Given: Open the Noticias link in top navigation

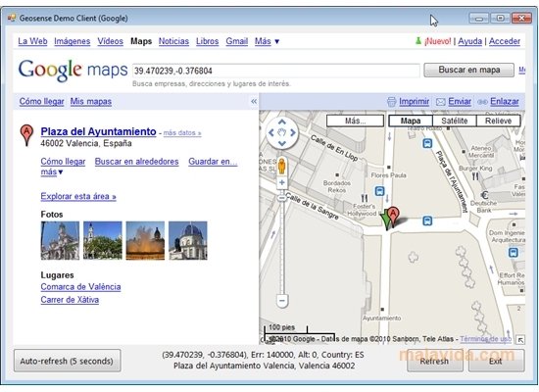Looking at the screenshot, I should pos(173,41).
